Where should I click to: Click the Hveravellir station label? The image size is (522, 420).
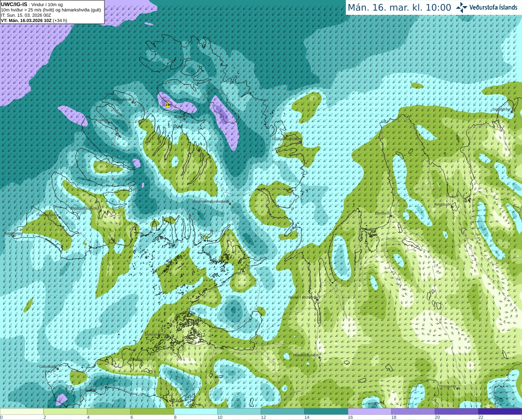pyautogui.click(x=447, y=386)
